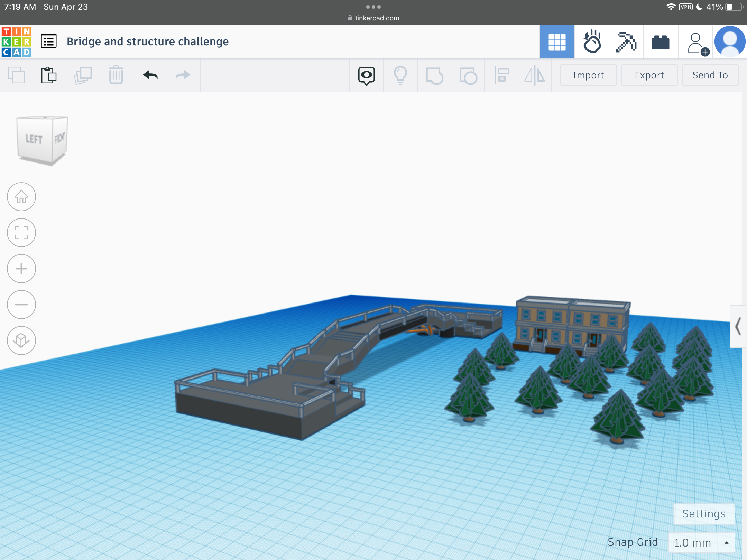Click the Import button

588,75
